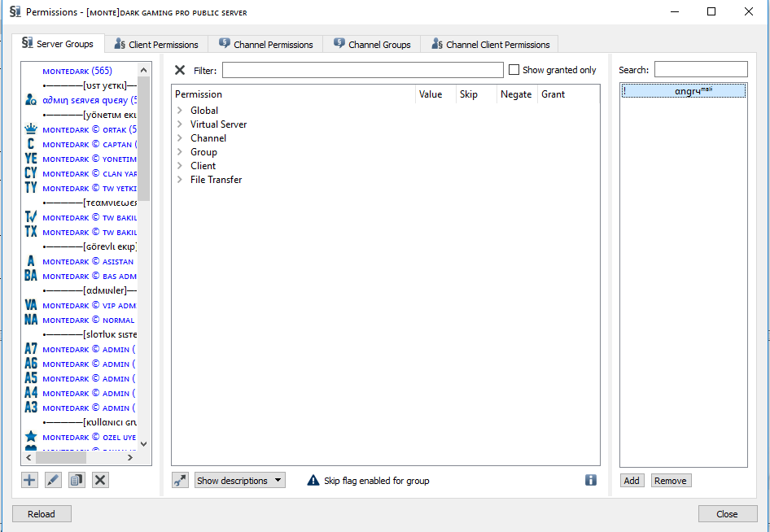The width and height of the screenshot is (770, 532).
Task: Click into the Filter input field
Action: tap(363, 70)
